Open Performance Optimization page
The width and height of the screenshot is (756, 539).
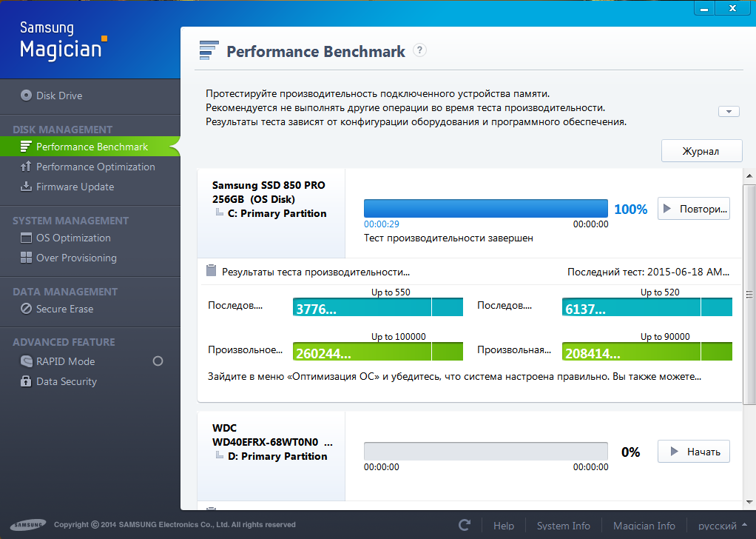[x=95, y=167]
